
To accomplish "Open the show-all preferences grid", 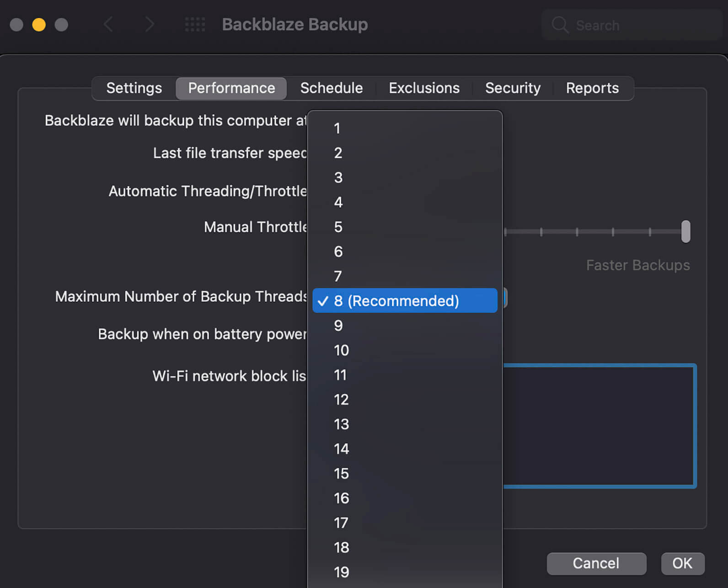I will tap(195, 24).
